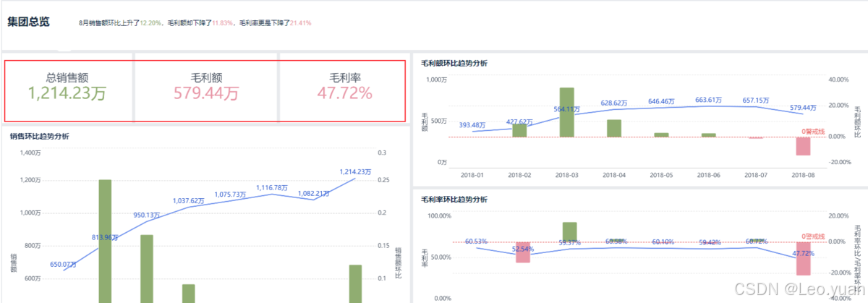The height and width of the screenshot is (303, 868).
Task: Select the 1,400万 axis tick on sales chart
Action: tap(31, 153)
